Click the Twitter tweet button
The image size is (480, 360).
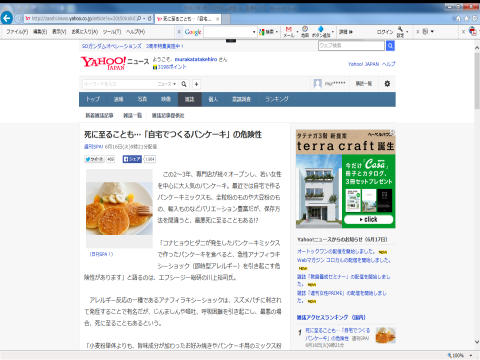(95, 159)
